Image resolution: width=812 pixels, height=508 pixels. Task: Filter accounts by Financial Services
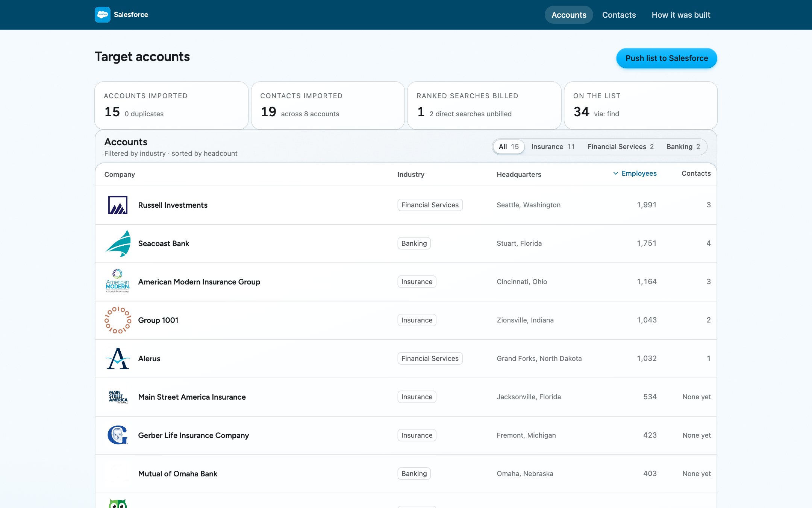[621, 147]
